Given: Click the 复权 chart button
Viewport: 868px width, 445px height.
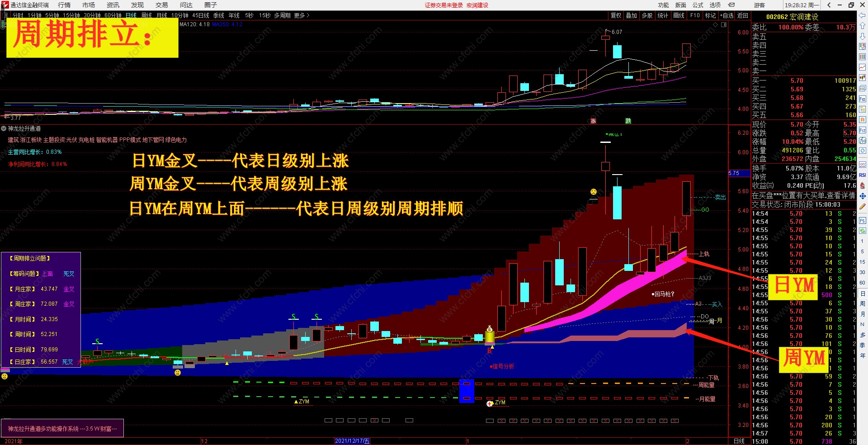Looking at the screenshot, I should [616, 15].
